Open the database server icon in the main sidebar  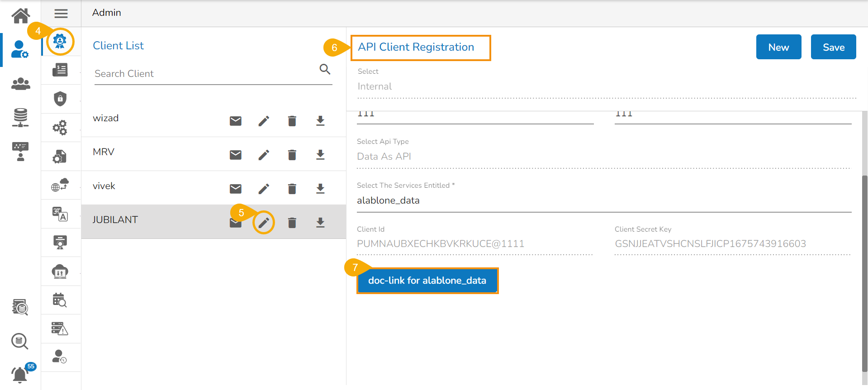point(20,117)
